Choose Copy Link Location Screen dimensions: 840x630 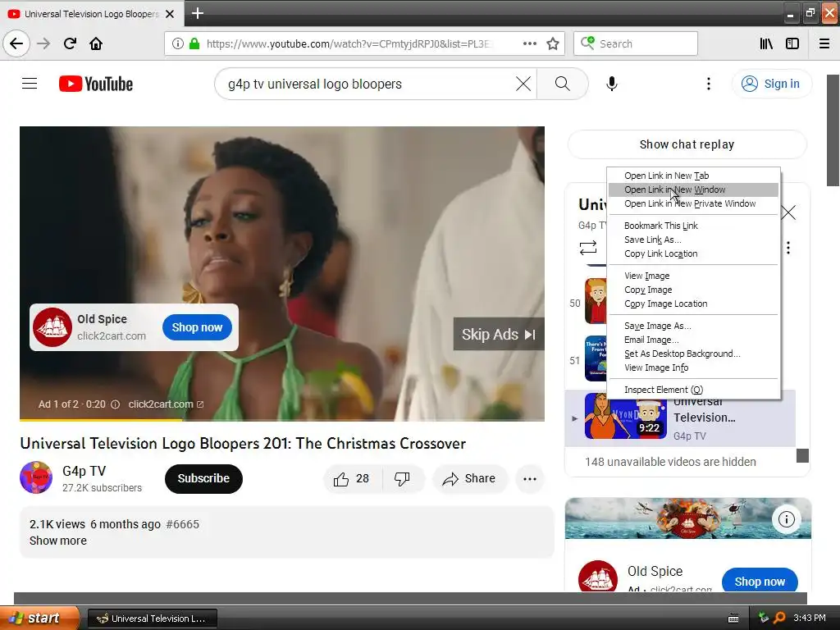tap(693, 253)
